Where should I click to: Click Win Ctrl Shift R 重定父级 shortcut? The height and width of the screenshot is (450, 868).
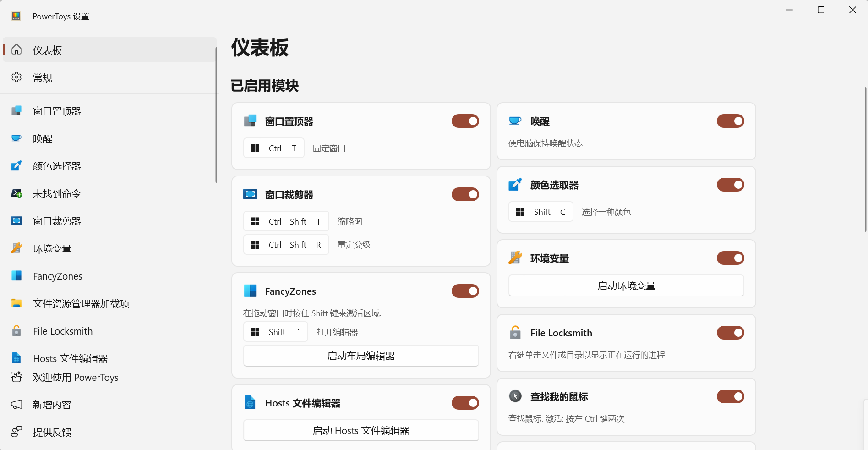click(286, 245)
